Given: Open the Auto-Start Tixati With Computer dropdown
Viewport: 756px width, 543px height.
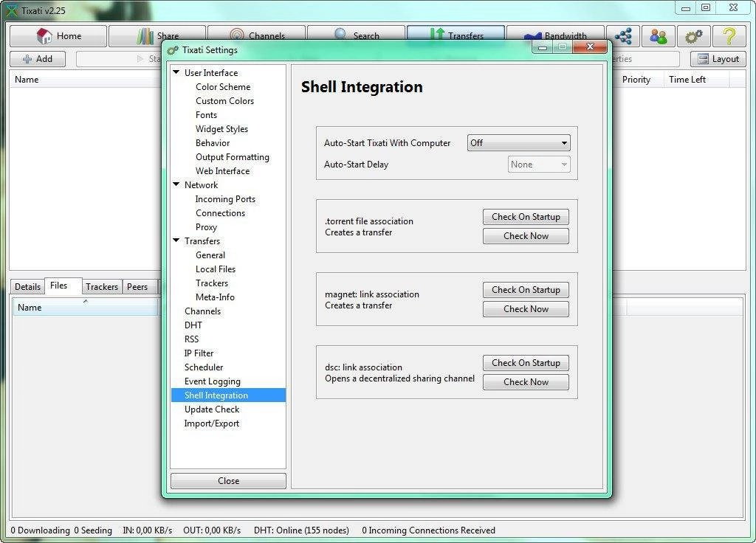Looking at the screenshot, I should (x=519, y=142).
